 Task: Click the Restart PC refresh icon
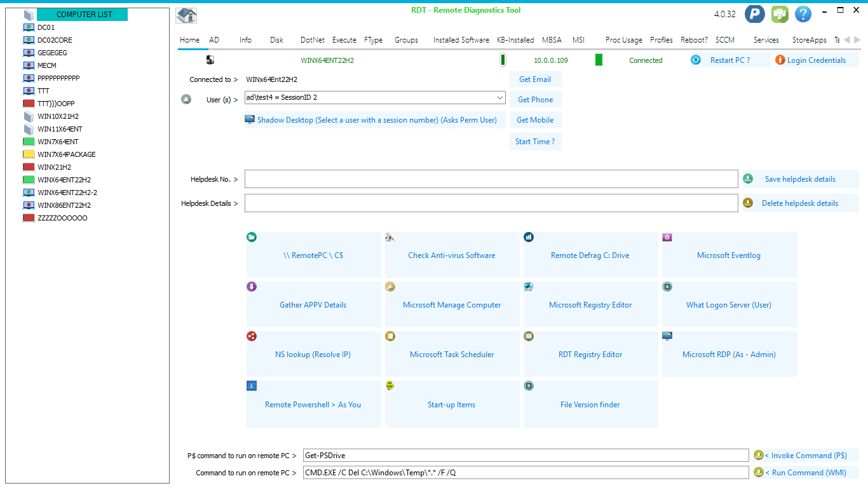696,60
